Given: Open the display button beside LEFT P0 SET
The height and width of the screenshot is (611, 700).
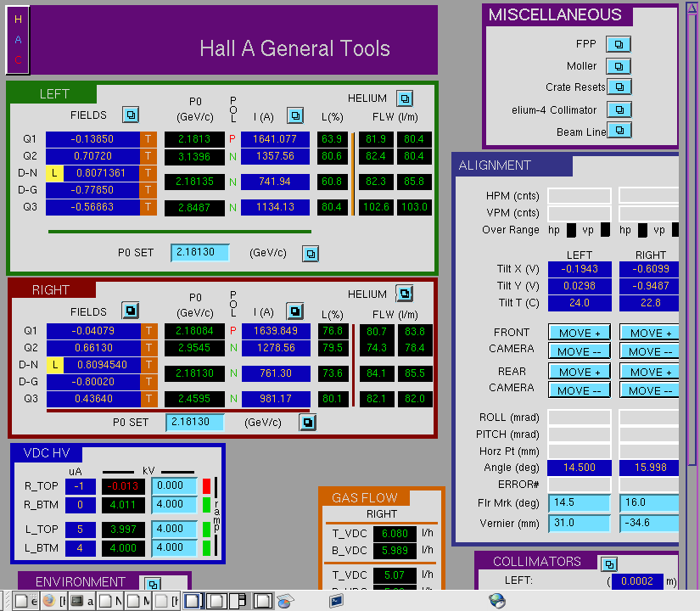Looking at the screenshot, I should coord(311,254).
